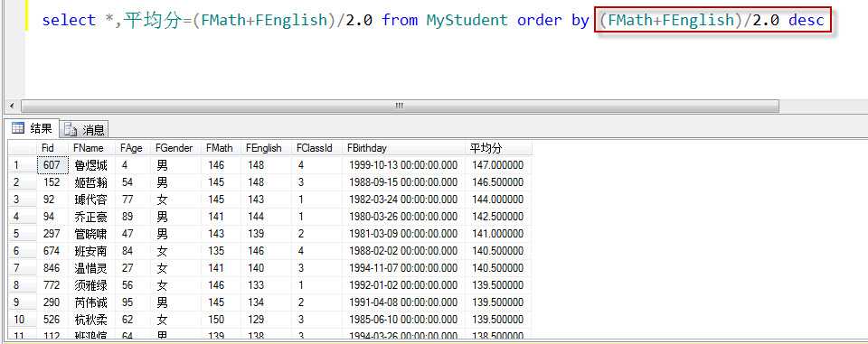Click birthday 1982-03-24 00:00:00.000
Viewport: 868px width, 344px height.
[x=404, y=200]
